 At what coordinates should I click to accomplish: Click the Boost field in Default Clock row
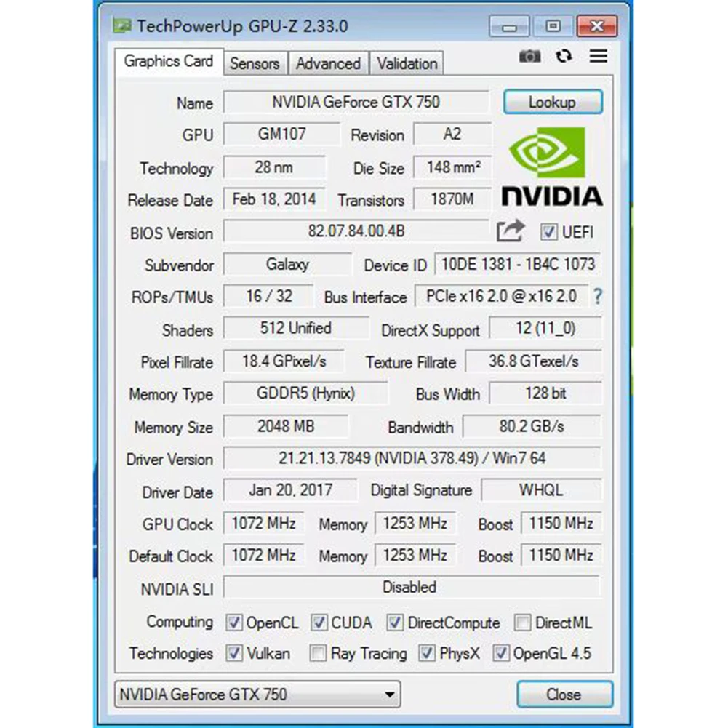pyautogui.click(x=561, y=556)
